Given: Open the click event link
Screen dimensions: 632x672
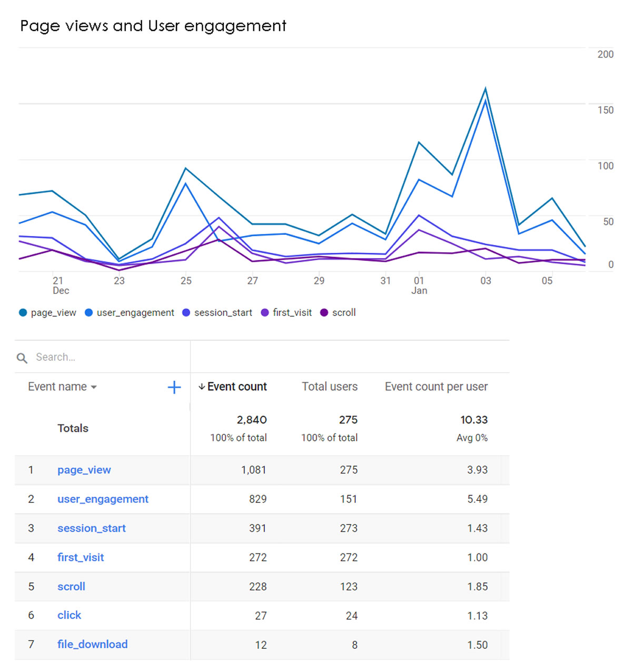Looking at the screenshot, I should [x=69, y=615].
